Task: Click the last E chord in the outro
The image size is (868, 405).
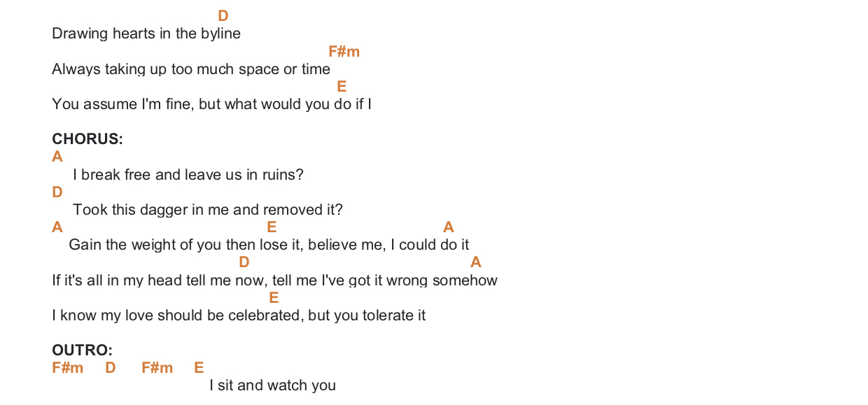Action: [199, 368]
